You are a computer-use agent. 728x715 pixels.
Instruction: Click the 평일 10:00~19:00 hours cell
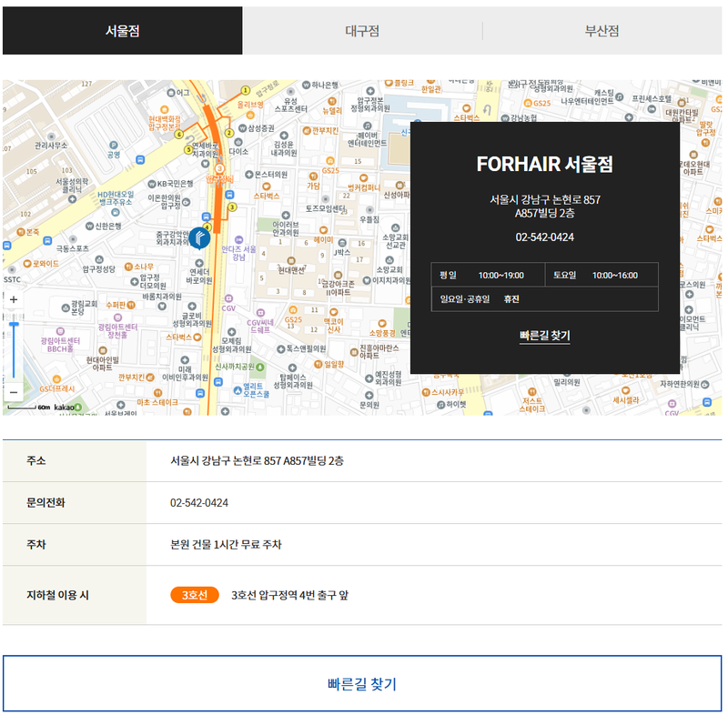488,275
